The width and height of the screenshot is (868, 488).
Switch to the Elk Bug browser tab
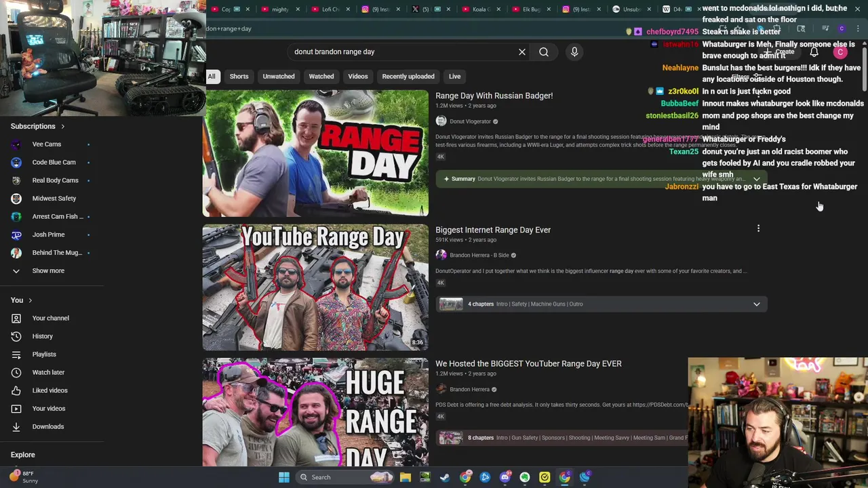(530, 9)
